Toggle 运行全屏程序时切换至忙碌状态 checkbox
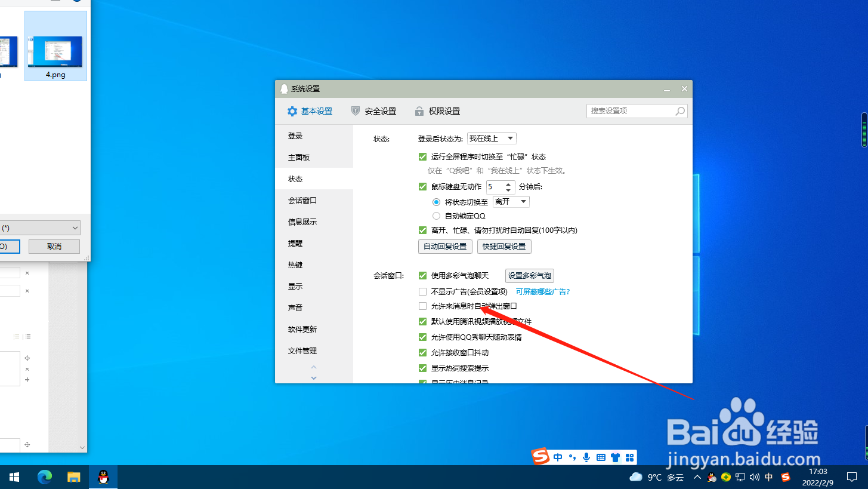Image resolution: width=868 pixels, height=489 pixels. pyautogui.click(x=423, y=157)
